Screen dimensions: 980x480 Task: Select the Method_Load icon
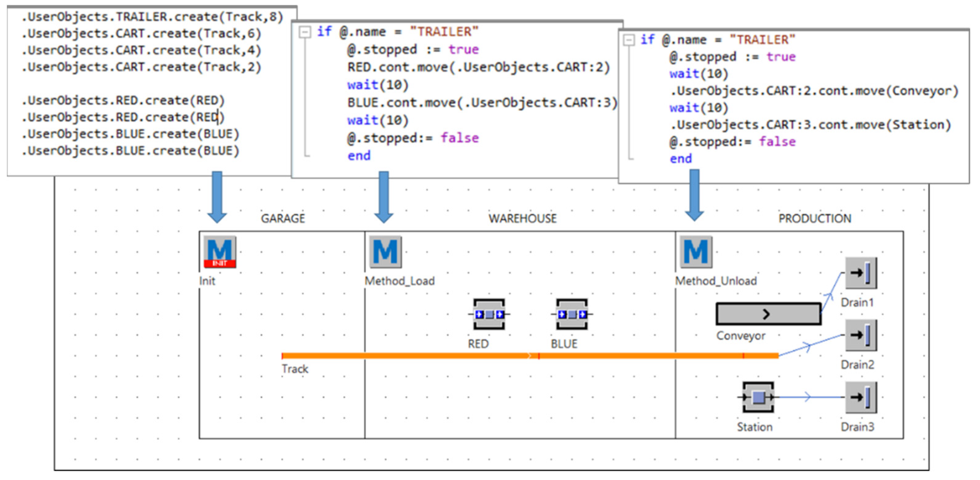(385, 252)
